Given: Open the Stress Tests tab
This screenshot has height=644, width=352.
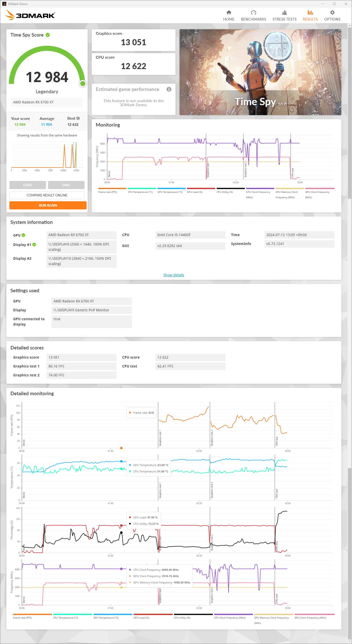Looking at the screenshot, I should pos(284,16).
